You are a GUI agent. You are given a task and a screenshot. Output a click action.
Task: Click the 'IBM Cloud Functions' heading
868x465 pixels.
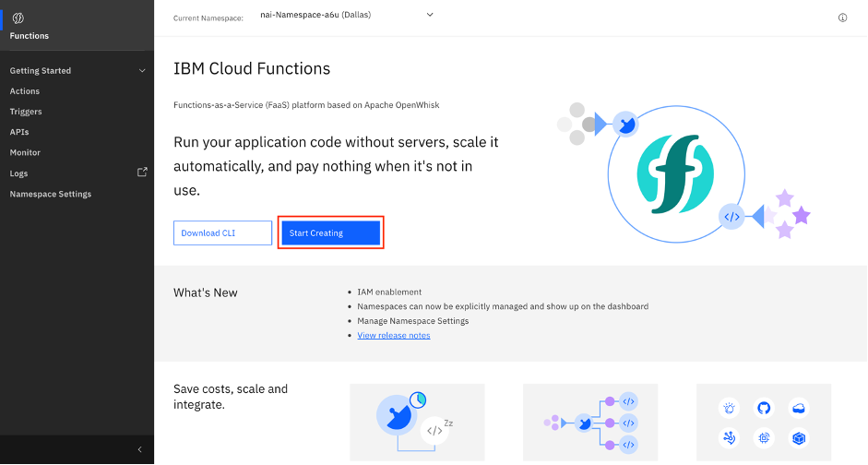252,68
